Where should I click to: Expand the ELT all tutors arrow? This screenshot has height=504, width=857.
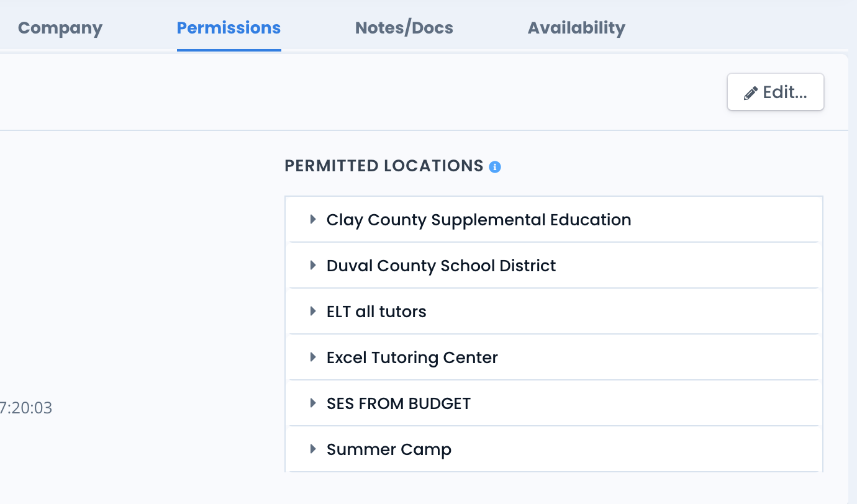point(313,311)
